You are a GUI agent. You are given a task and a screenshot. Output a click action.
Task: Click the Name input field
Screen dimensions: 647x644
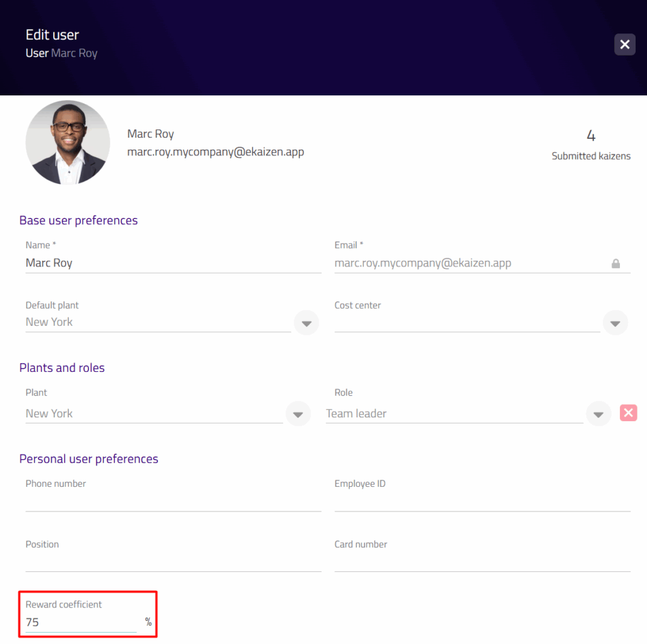[172, 263]
